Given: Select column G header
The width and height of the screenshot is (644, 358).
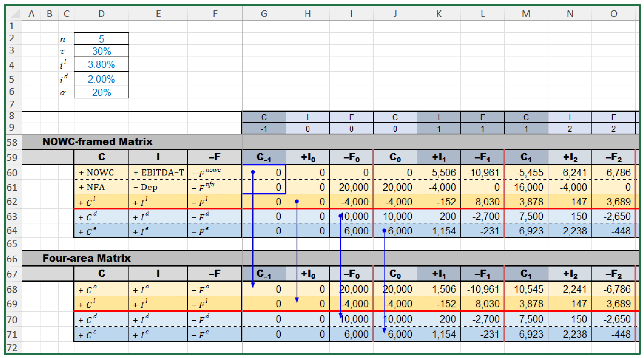Looking at the screenshot, I should pyautogui.click(x=264, y=14).
